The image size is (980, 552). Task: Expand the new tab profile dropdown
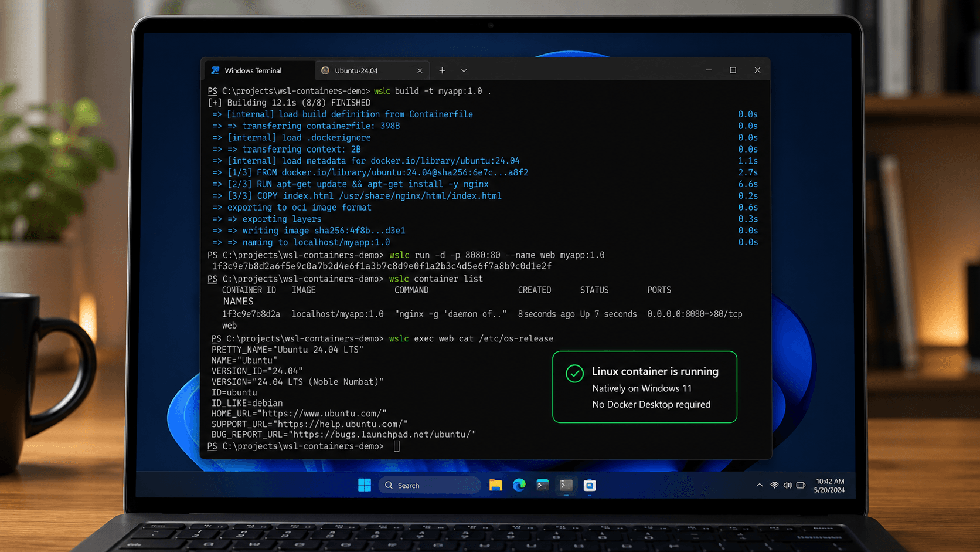coord(464,70)
